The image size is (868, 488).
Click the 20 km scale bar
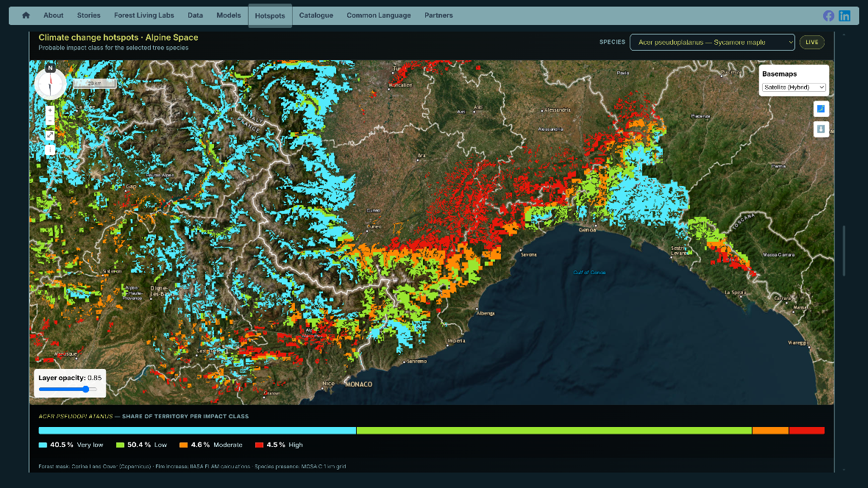pyautogui.click(x=95, y=83)
